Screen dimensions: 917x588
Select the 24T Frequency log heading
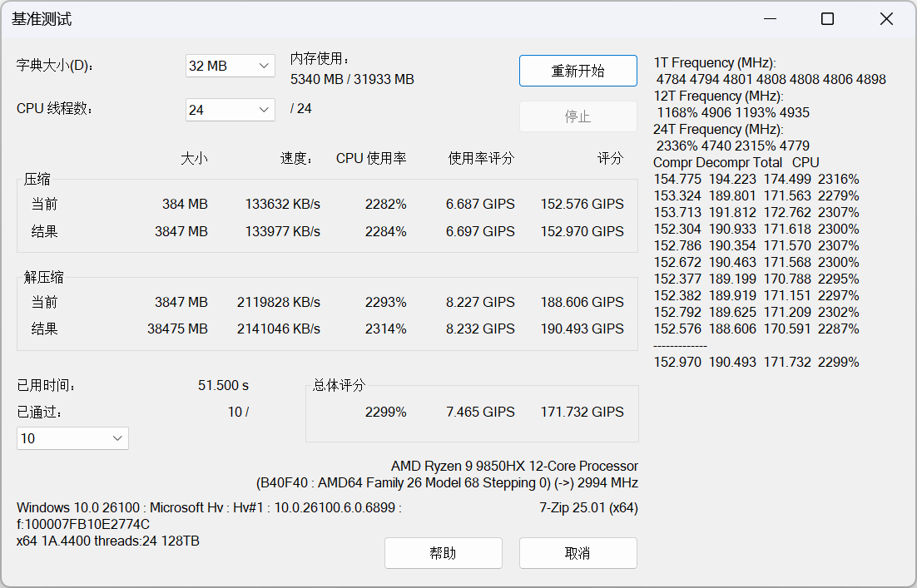click(x=718, y=130)
